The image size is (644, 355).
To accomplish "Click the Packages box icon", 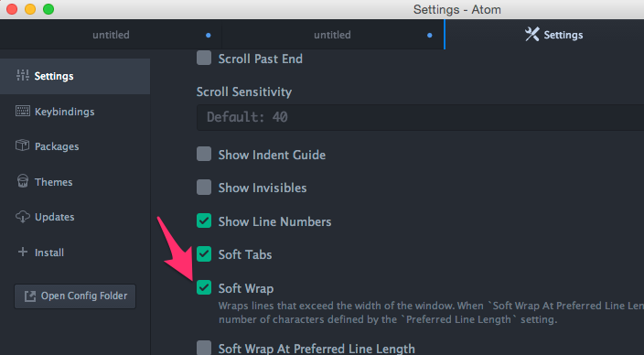I will tap(22, 145).
